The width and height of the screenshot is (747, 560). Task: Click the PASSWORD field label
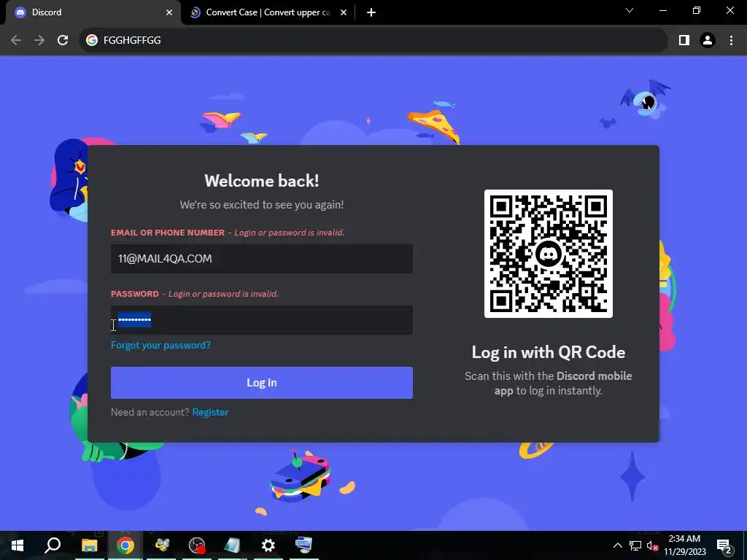point(135,294)
